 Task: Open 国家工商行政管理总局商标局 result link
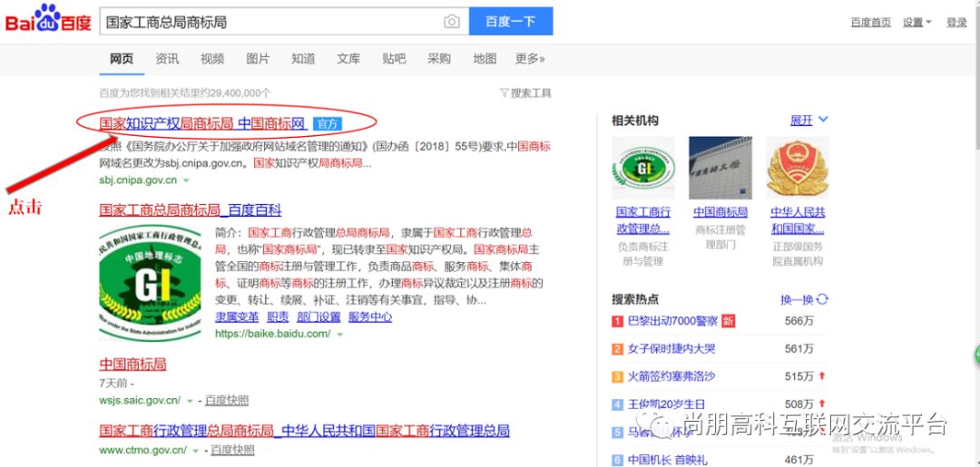pyautogui.click(x=304, y=431)
